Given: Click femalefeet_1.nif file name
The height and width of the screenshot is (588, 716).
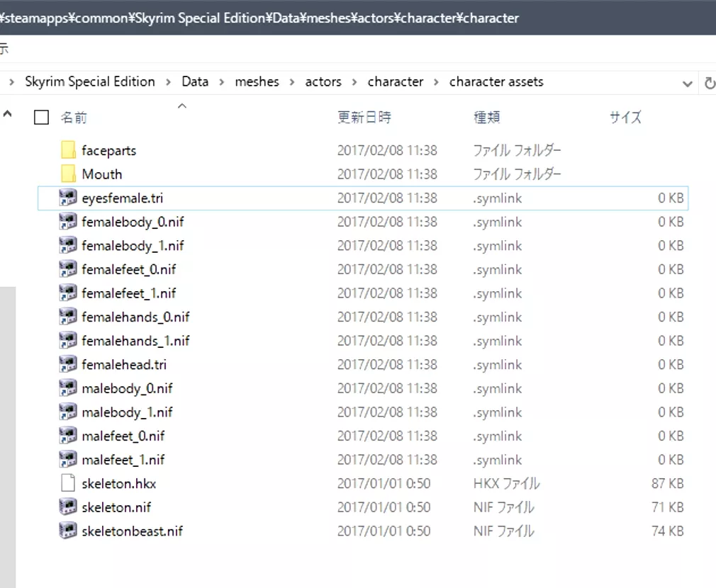Looking at the screenshot, I should click(129, 293).
